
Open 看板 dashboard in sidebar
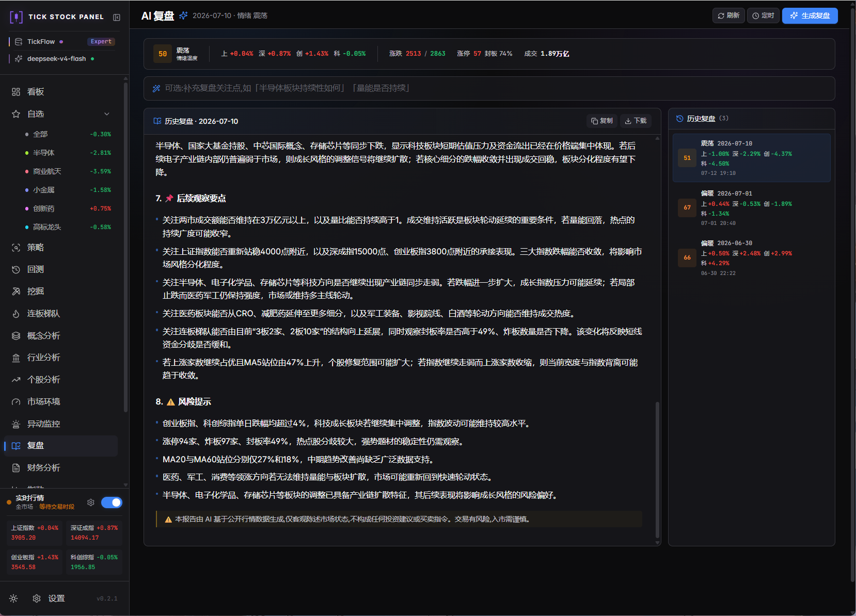(x=62, y=92)
